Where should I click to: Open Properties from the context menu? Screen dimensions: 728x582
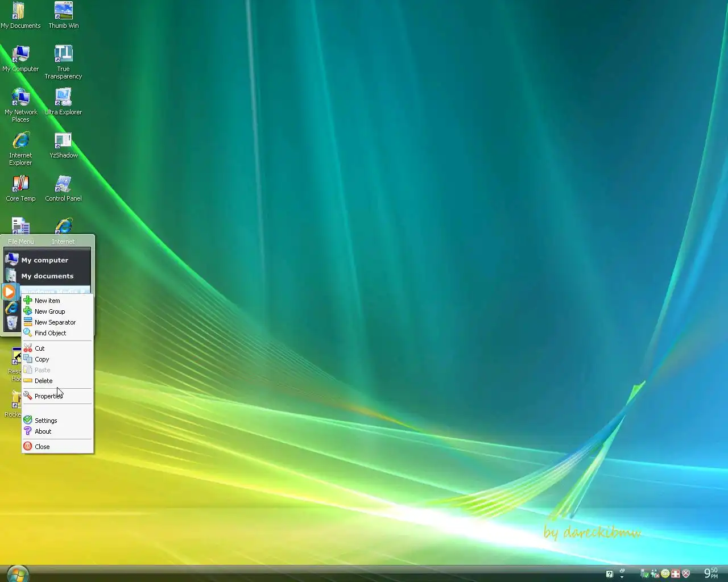57,396
